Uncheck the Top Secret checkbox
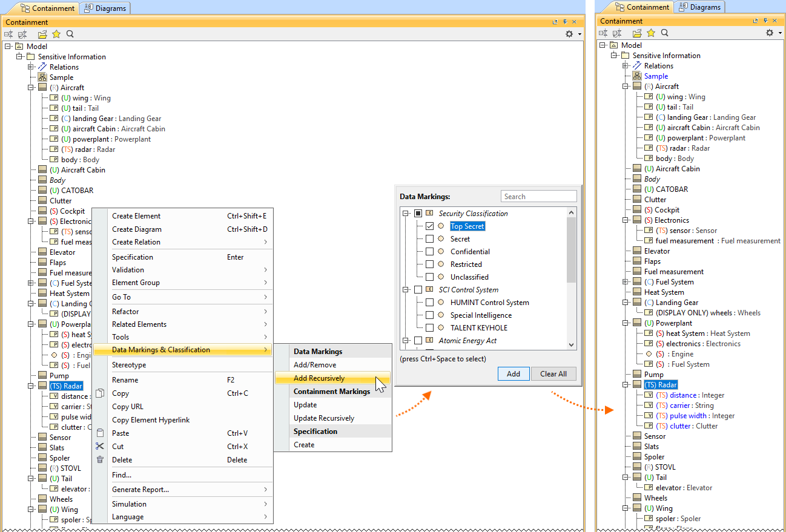This screenshot has height=532, width=786. click(x=429, y=226)
